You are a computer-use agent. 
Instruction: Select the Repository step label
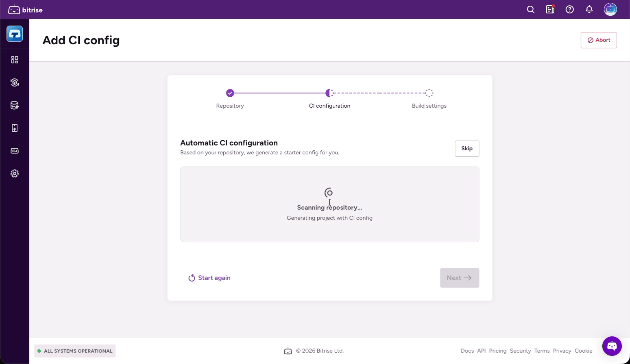pyautogui.click(x=230, y=106)
